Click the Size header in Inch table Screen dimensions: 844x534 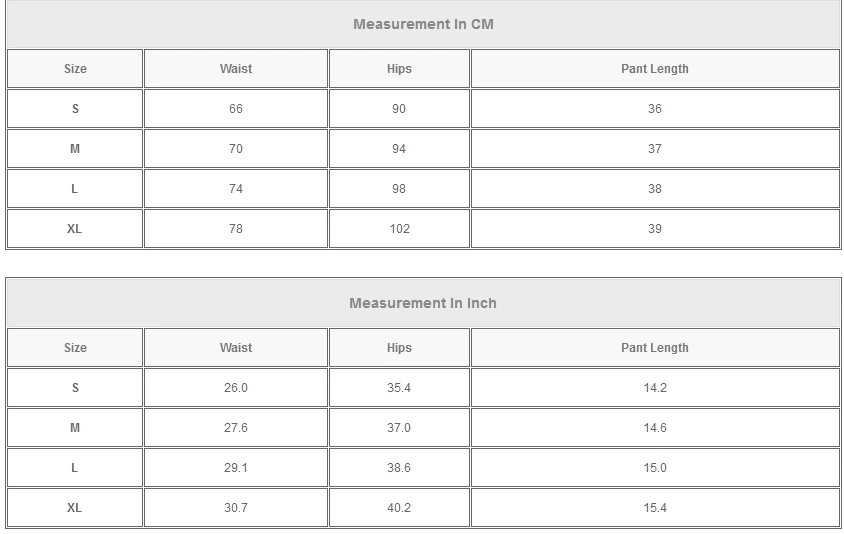point(75,348)
